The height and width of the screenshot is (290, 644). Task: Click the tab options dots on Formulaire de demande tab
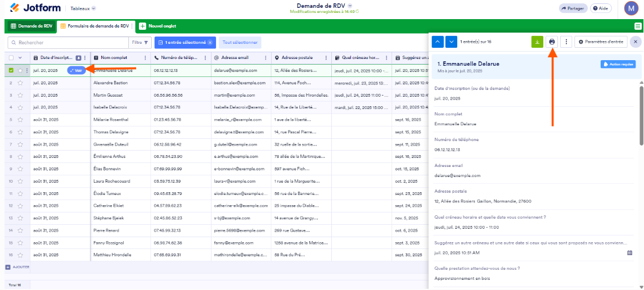132,26
